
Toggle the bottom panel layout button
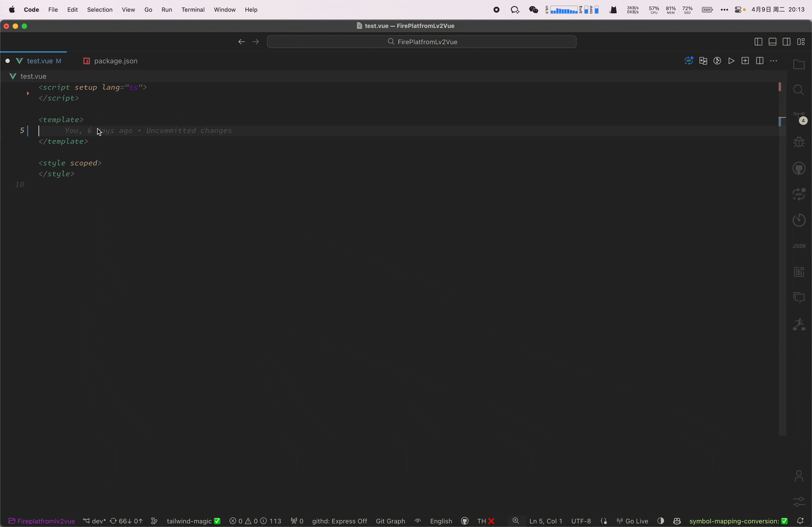pos(772,42)
